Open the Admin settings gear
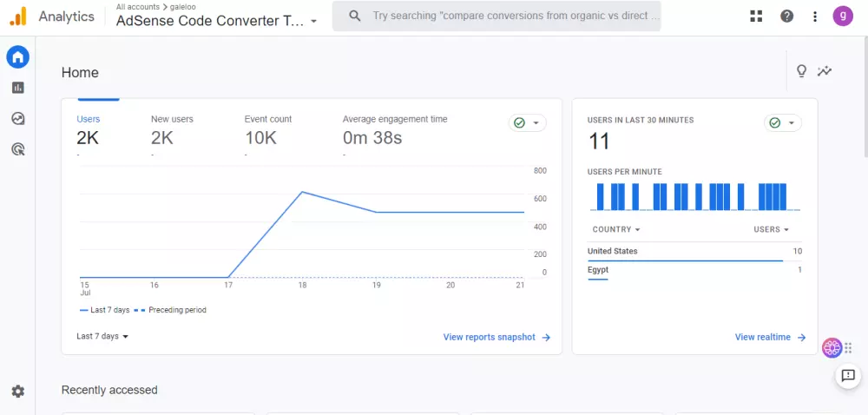The height and width of the screenshot is (415, 868). pos(17,392)
